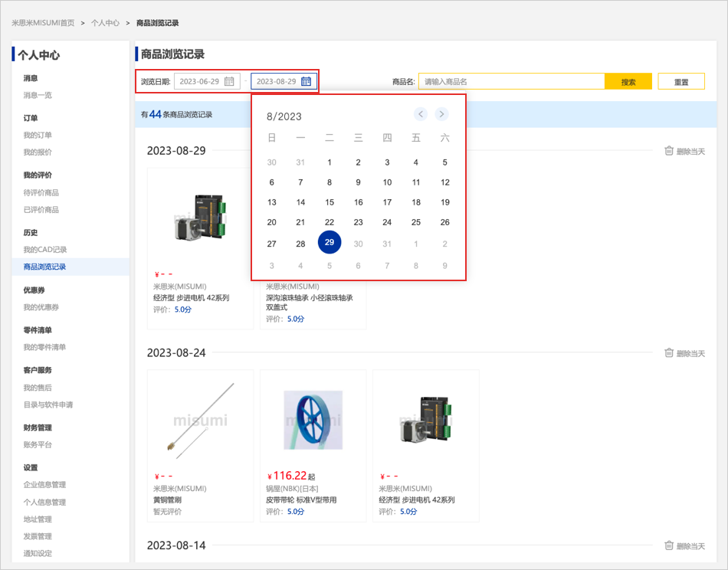
Task: Open the 皮带带轮 pulley product thumbnail
Action: pos(313,420)
